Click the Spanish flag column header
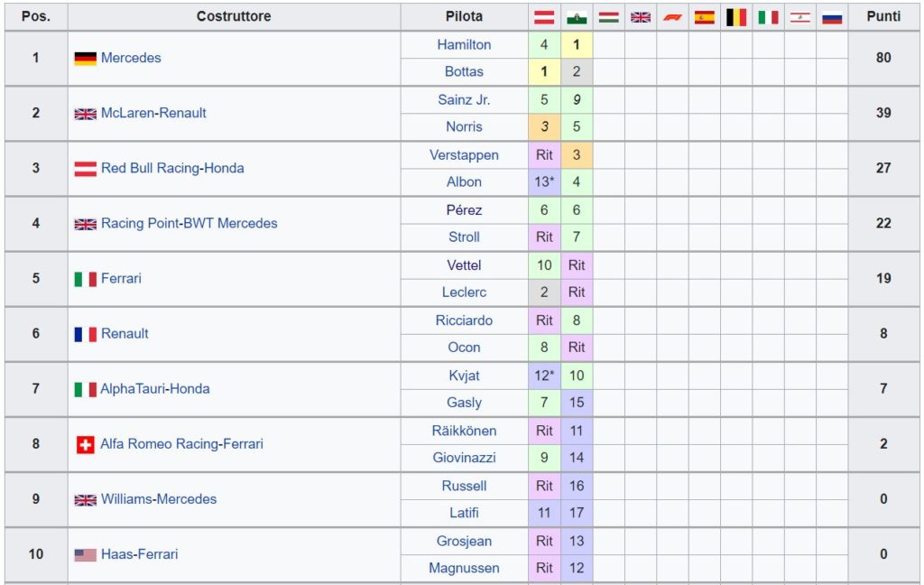This screenshot has height=585, width=924. (x=704, y=17)
